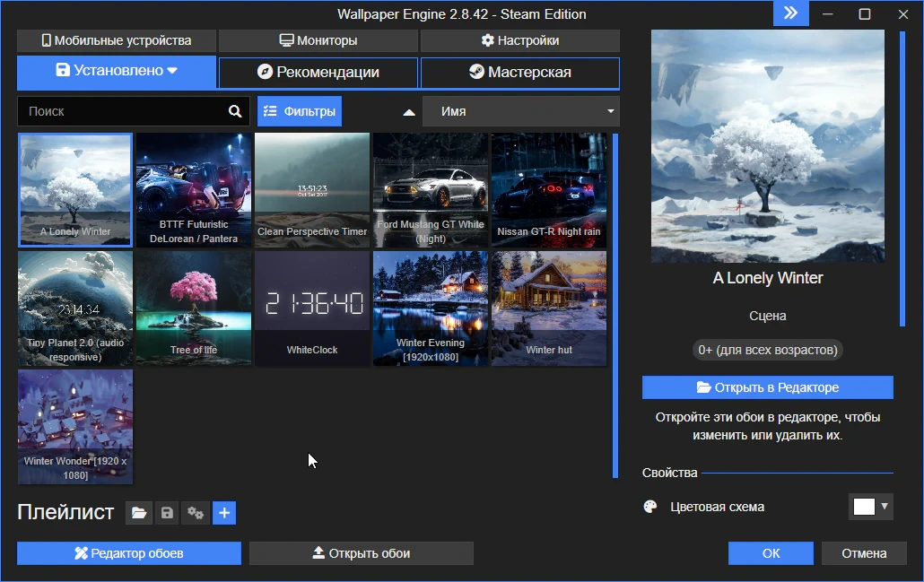
Task: Open the Мобильные устройства tab
Action: (117, 40)
